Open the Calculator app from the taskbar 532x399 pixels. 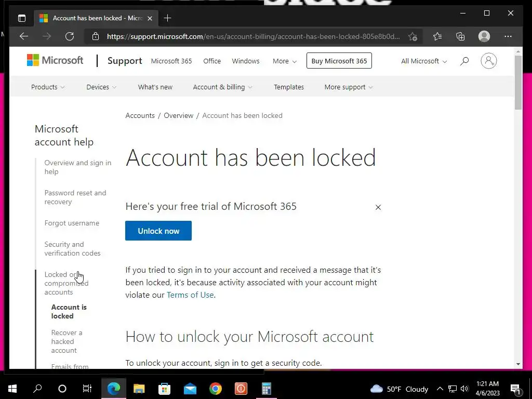point(267,389)
